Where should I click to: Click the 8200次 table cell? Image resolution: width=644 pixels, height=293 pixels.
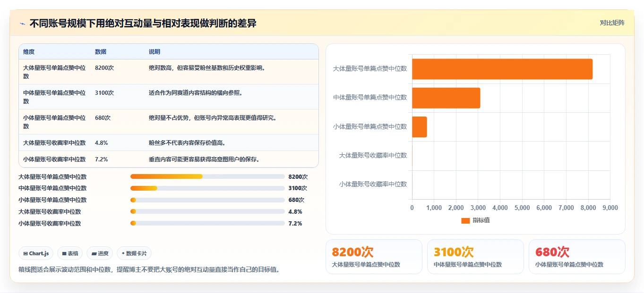point(104,68)
